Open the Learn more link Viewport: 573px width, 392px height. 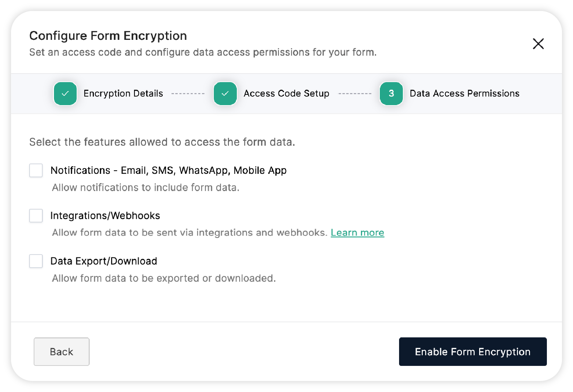tap(357, 233)
